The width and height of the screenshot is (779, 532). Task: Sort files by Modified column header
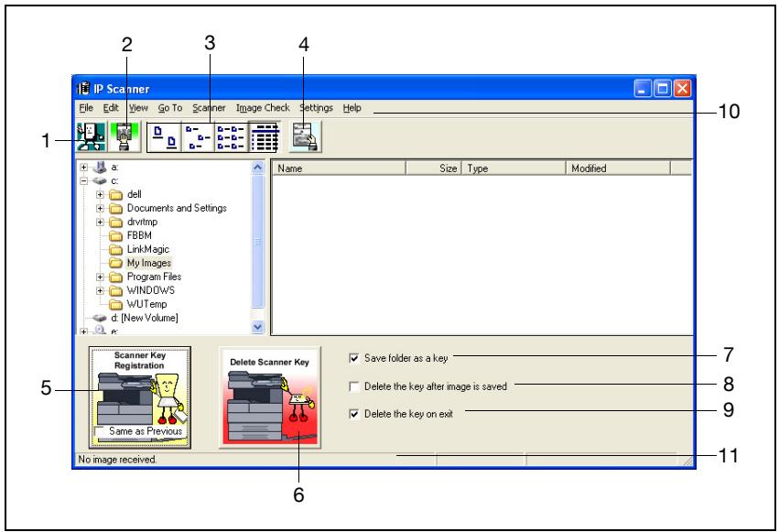tap(618, 168)
